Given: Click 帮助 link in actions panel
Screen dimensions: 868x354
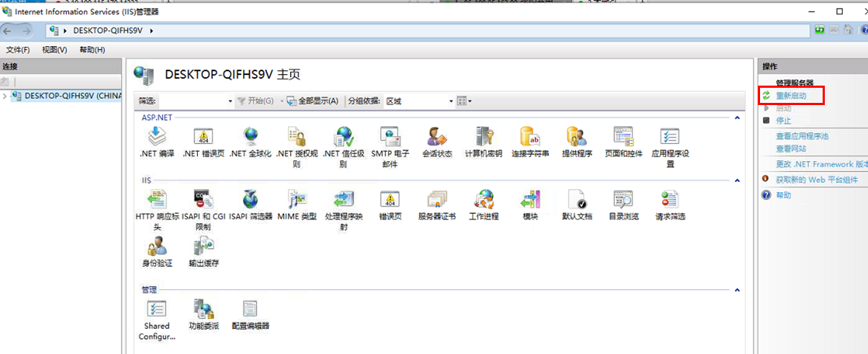Looking at the screenshot, I should point(783,195).
